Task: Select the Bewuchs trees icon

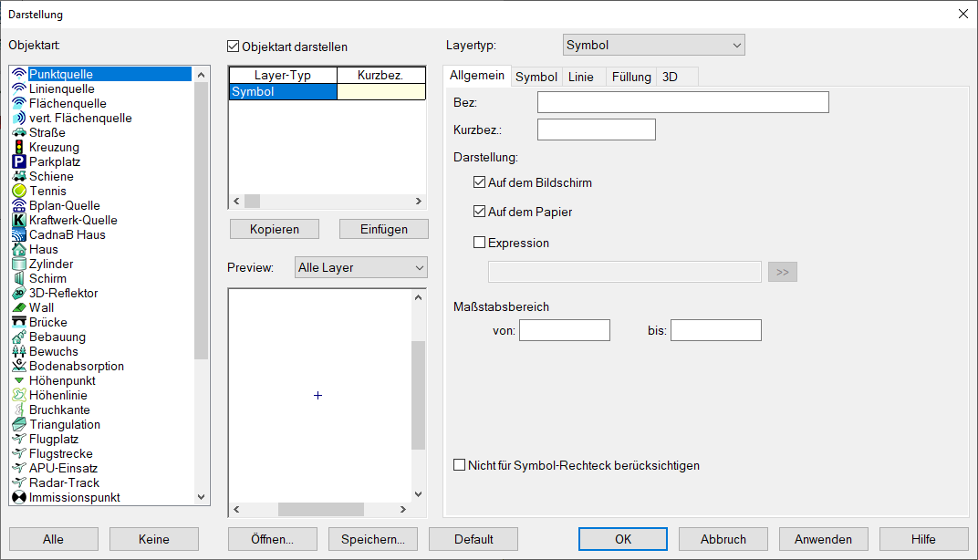Action: tap(19, 351)
